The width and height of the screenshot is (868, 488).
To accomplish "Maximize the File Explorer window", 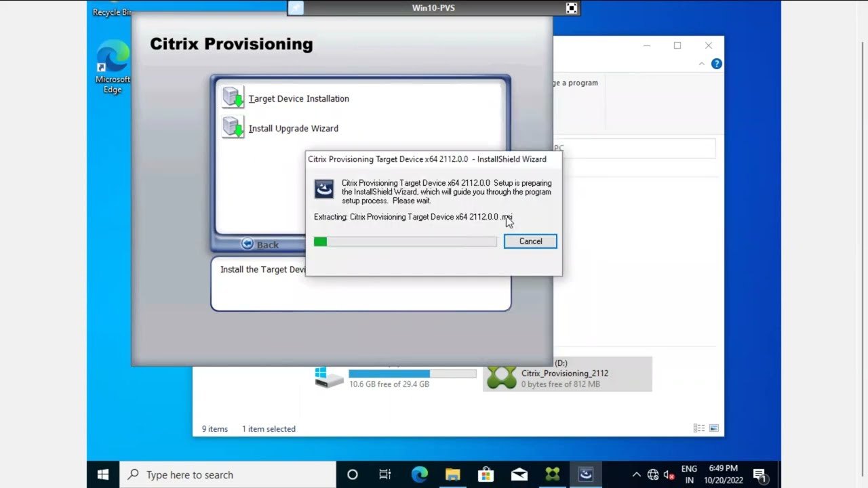I will [677, 45].
